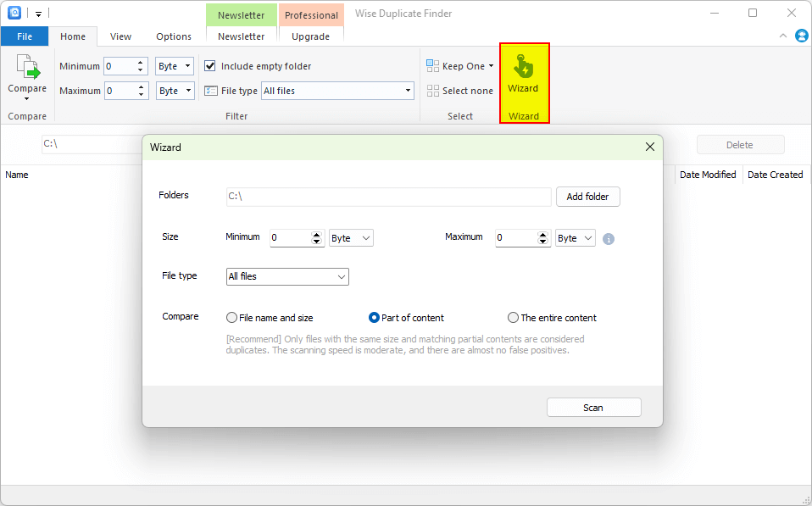Click the Add folder button

point(587,197)
